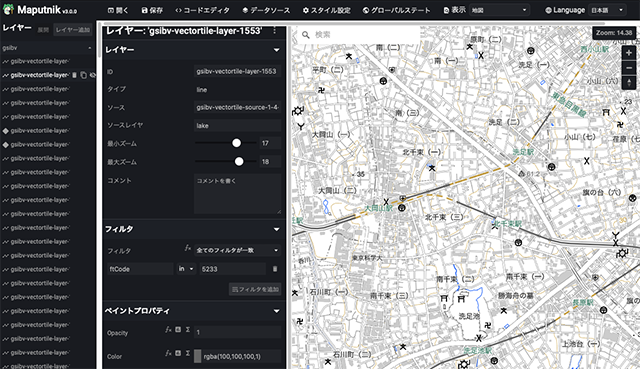This screenshot has width=640, height=369.
Task: Click the Opacity value field
Action: pos(237,332)
